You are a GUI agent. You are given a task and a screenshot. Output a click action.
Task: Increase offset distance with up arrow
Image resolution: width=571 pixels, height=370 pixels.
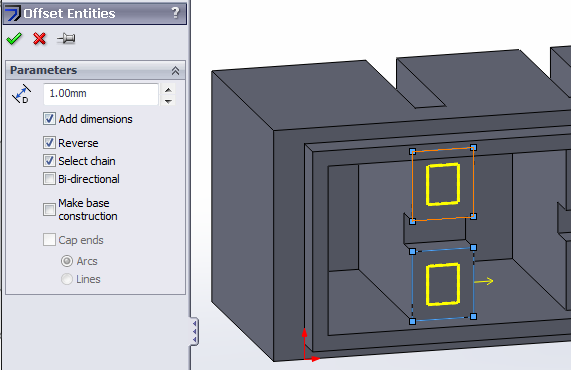(168, 90)
